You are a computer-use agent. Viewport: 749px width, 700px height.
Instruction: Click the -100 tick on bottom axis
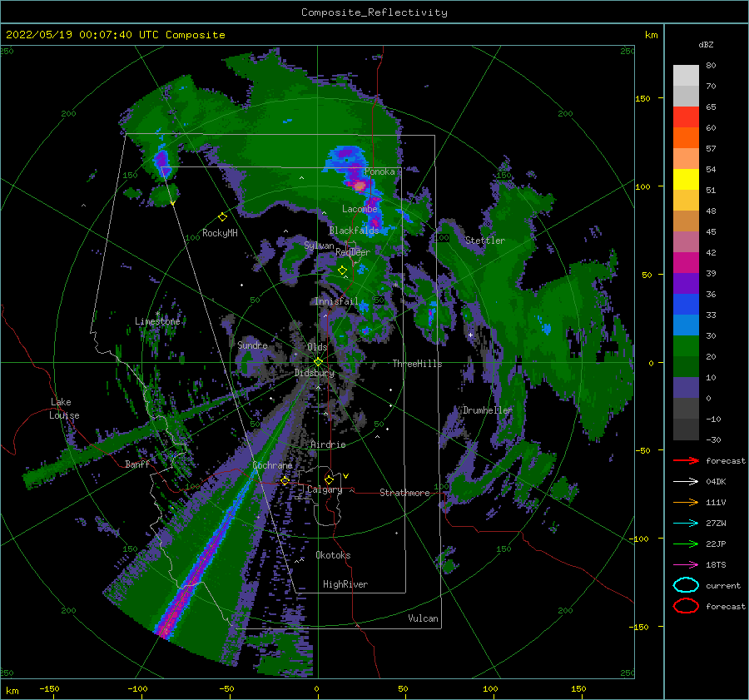137,688
